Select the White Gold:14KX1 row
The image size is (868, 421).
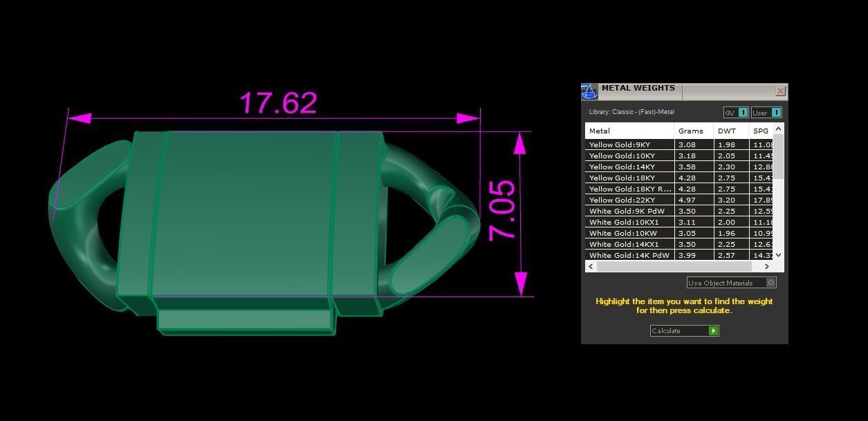(679, 244)
